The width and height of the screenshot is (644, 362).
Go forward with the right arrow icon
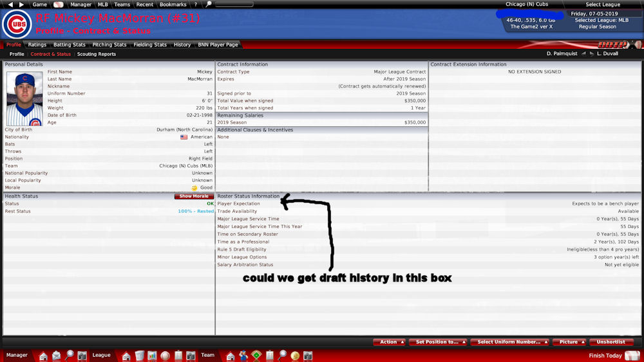tap(21, 5)
